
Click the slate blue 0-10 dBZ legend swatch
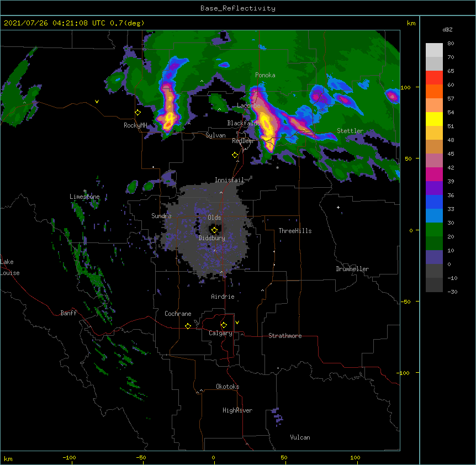[434, 257]
